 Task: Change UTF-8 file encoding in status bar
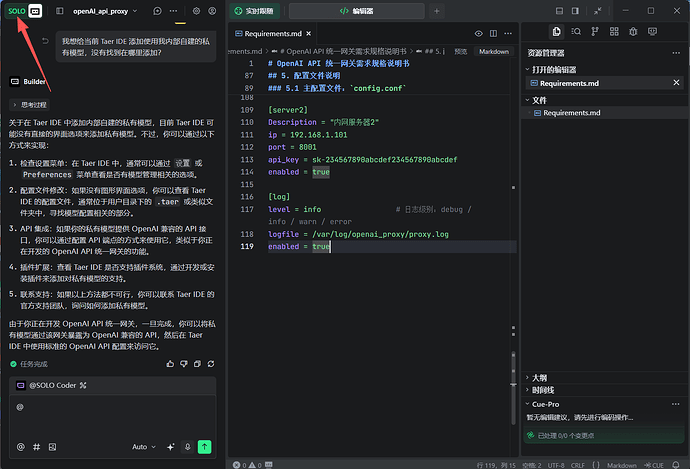tap(556, 465)
